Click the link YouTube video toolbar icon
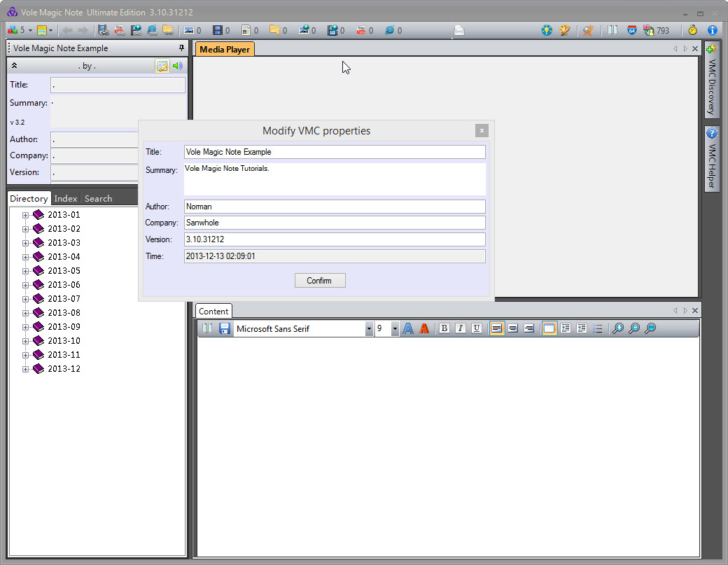728x565 pixels. click(x=119, y=30)
